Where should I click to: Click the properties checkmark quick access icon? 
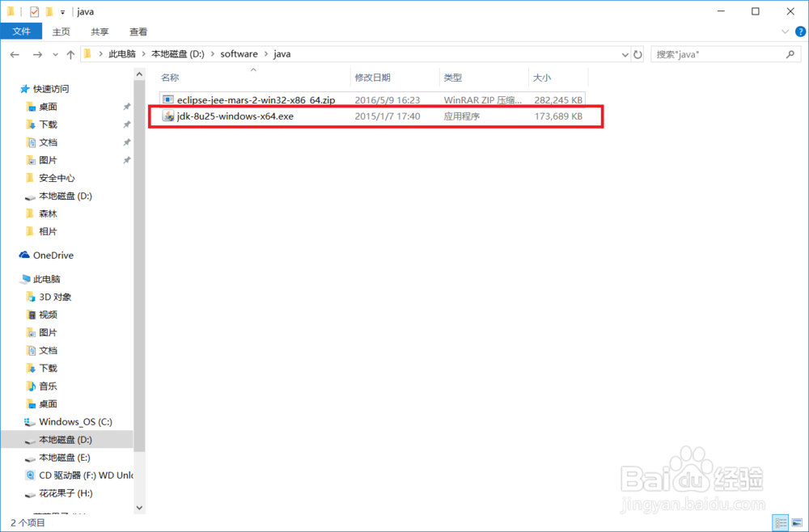pyautogui.click(x=34, y=11)
